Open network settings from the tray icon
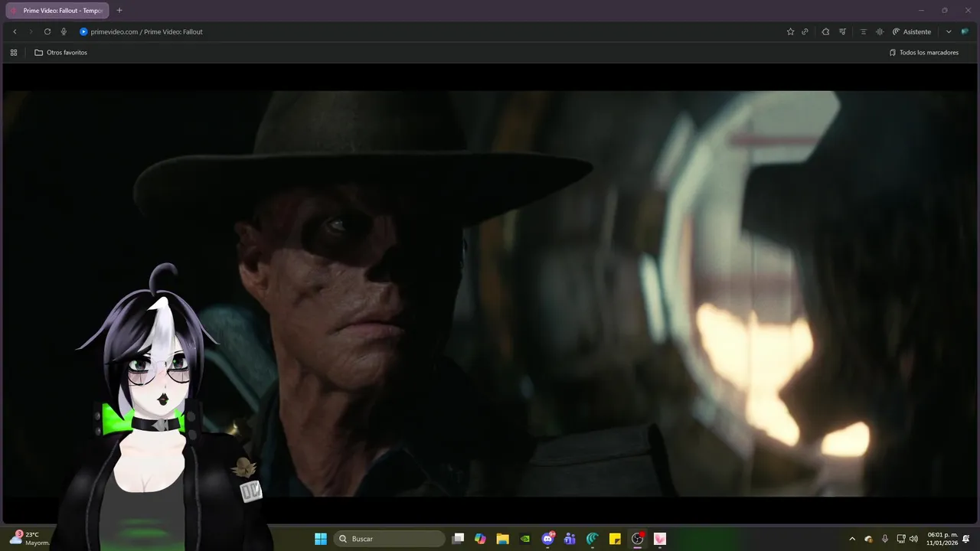The height and width of the screenshot is (551, 980). [901, 539]
